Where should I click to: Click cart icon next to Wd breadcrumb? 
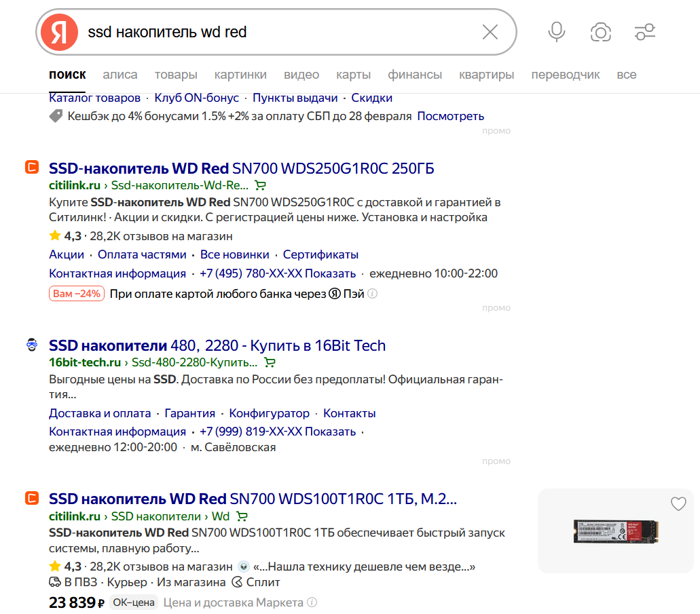pyautogui.click(x=242, y=516)
